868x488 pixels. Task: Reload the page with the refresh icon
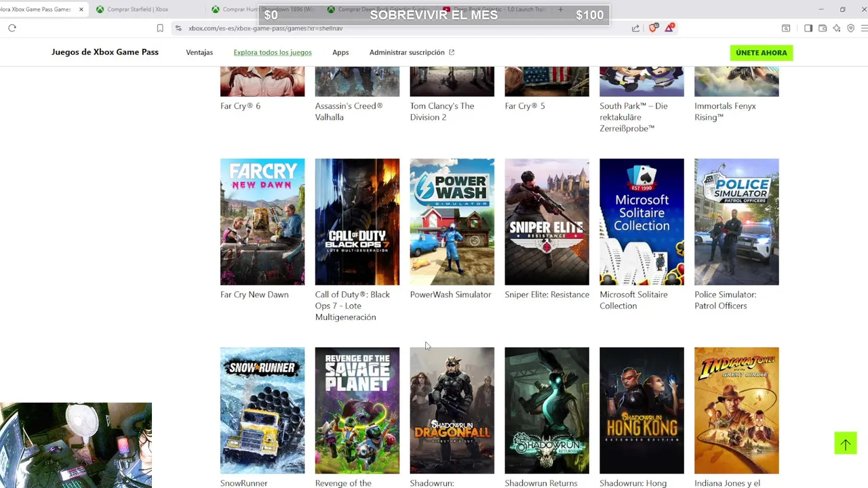[x=12, y=28]
